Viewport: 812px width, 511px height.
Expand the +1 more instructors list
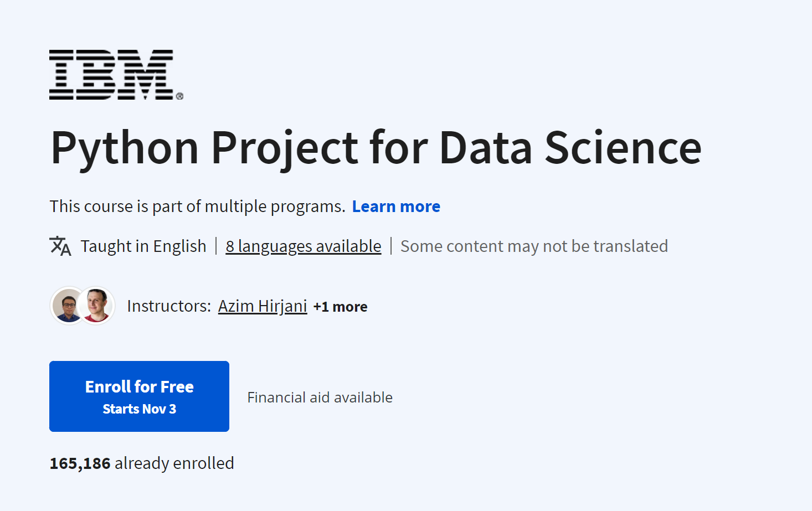pyautogui.click(x=340, y=307)
